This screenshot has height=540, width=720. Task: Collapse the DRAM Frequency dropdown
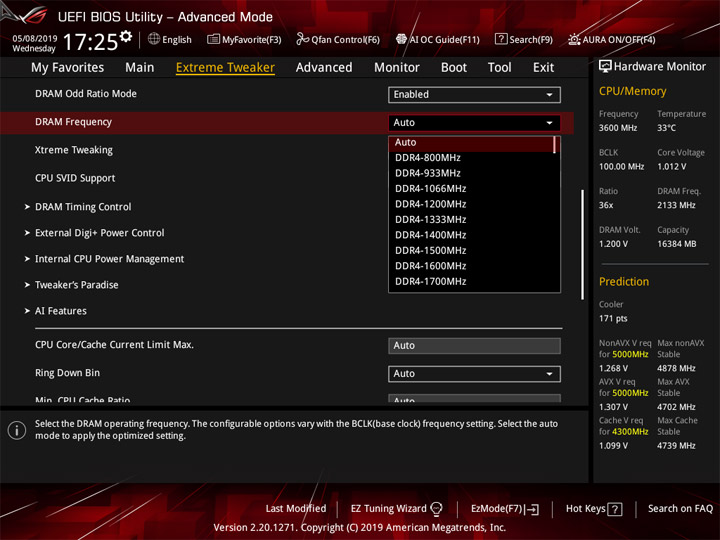coord(474,123)
